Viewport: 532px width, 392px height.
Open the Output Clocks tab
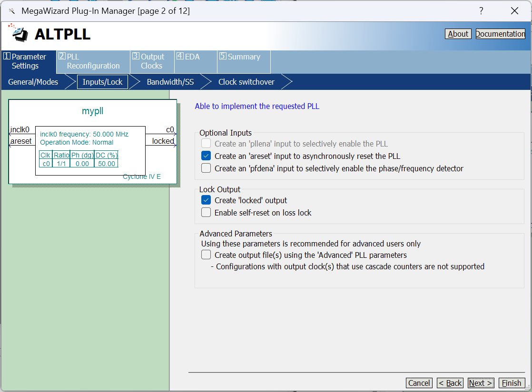click(152, 61)
